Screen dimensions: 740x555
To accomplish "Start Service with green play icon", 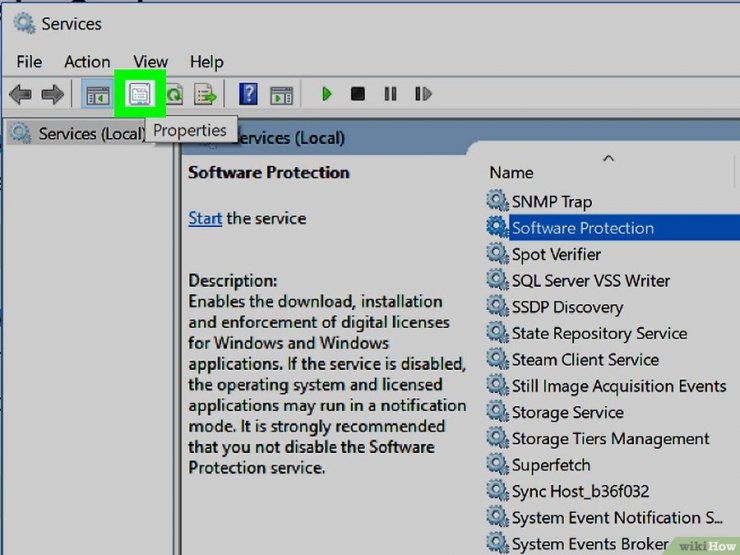I will point(326,94).
